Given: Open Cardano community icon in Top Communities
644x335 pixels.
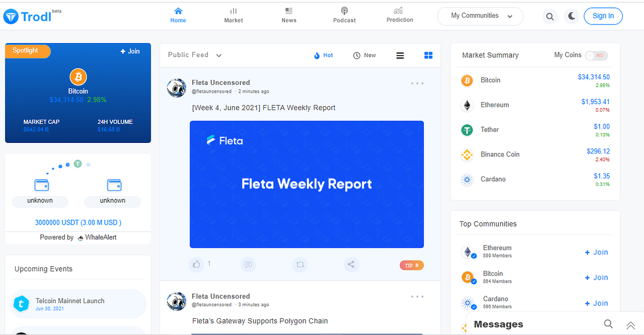Looking at the screenshot, I should pos(468,303).
